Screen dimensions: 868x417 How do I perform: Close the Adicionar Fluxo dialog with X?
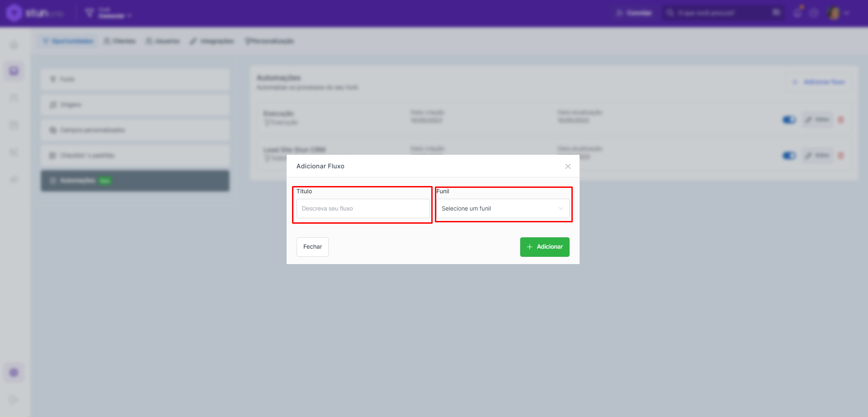click(x=568, y=167)
